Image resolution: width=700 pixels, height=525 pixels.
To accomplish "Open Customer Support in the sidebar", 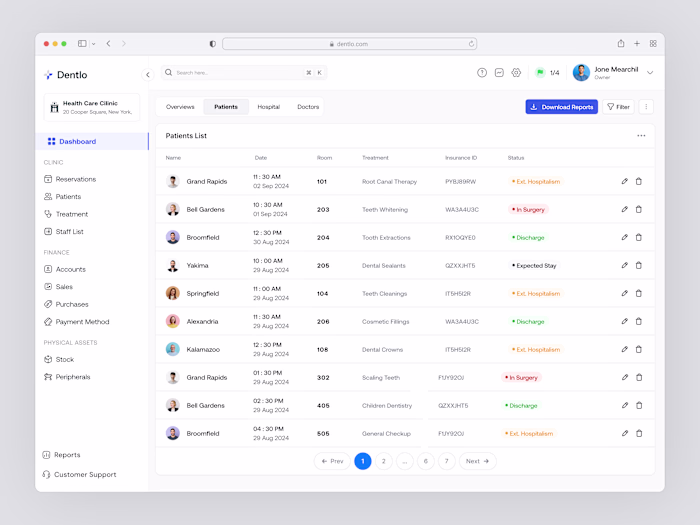I will click(x=79, y=475).
